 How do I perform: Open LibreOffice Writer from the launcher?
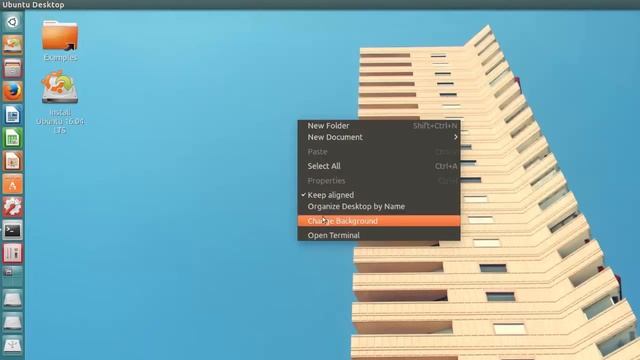tap(12, 115)
